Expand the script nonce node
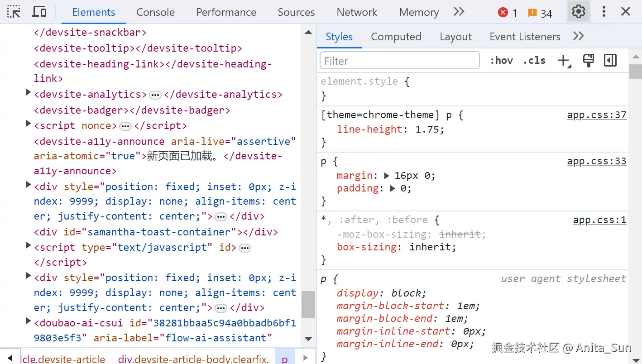The image size is (642, 364). [x=28, y=124]
